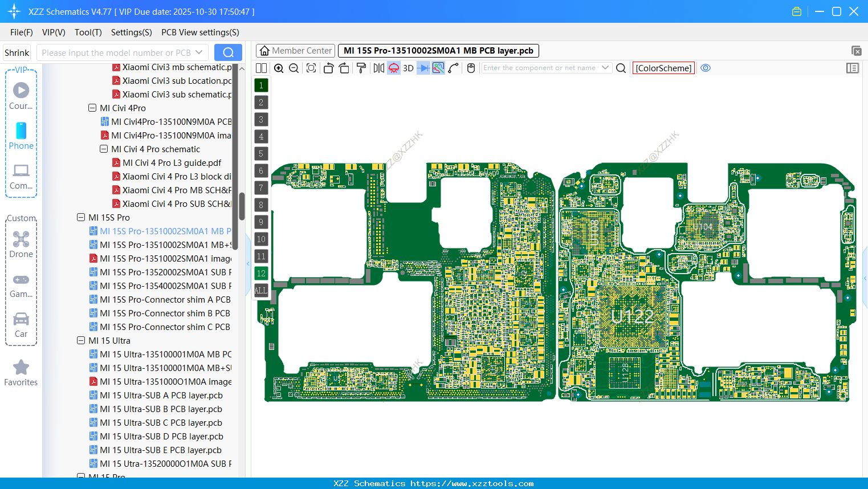This screenshot has width=868, height=489.
Task: Collapse the MI 15S Pro tree node
Action: tap(80, 217)
